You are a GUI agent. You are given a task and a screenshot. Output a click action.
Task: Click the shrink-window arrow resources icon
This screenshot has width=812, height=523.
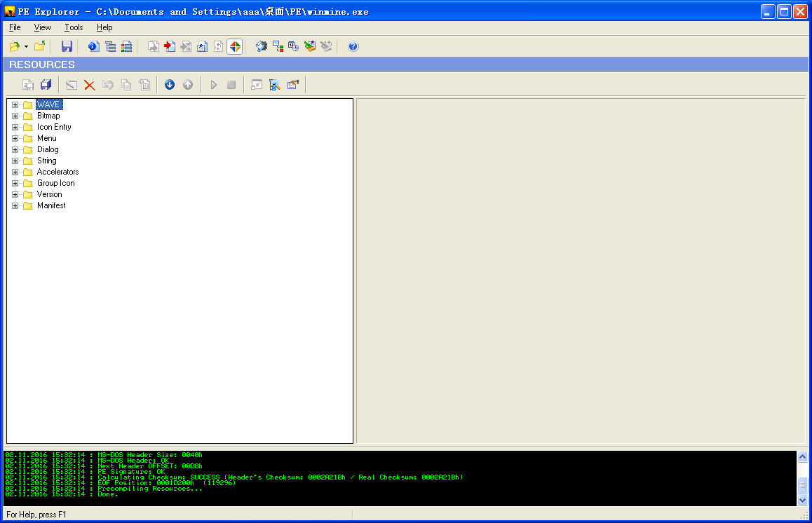click(x=257, y=85)
